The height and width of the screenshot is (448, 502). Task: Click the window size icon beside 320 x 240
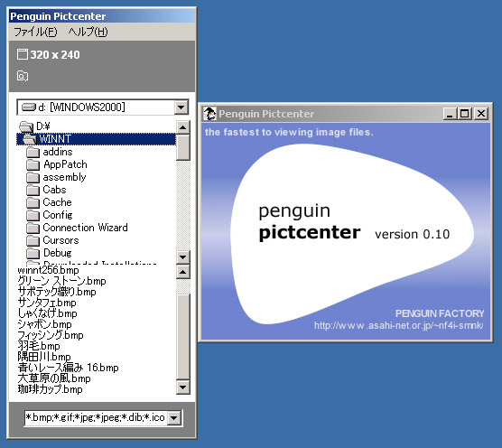[x=22, y=54]
